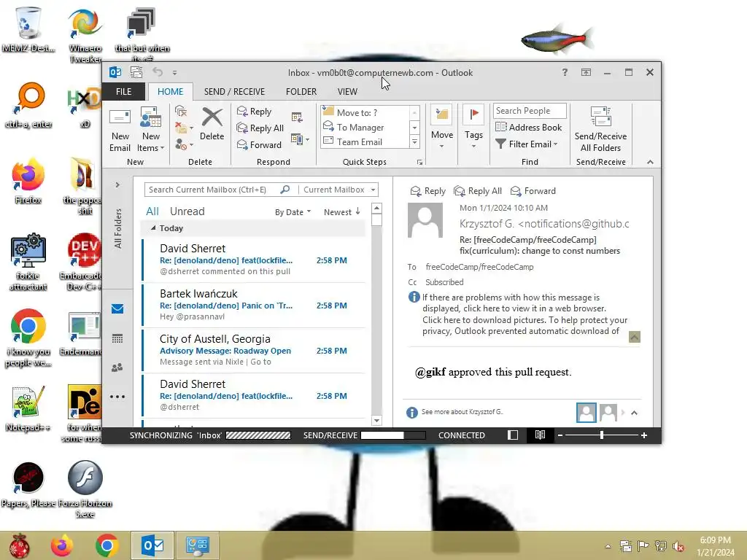The height and width of the screenshot is (560, 747).
Task: Click the People navigation icon
Action: tap(117, 367)
